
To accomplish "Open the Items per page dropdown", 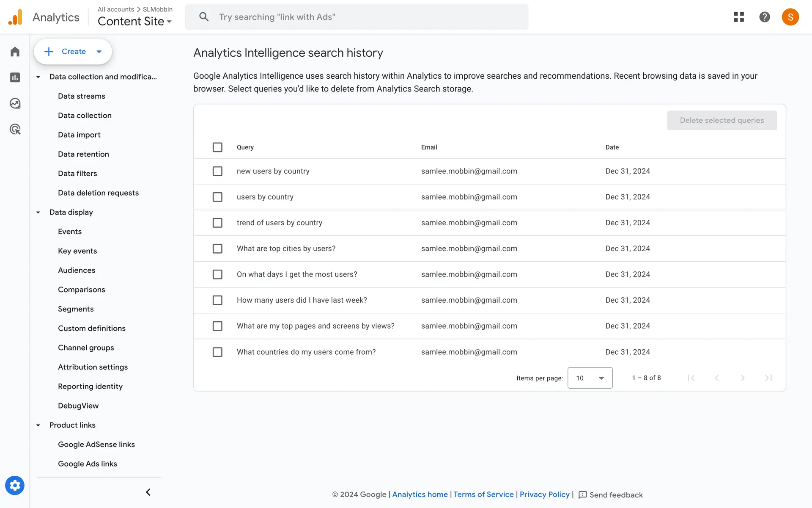I will 590,378.
